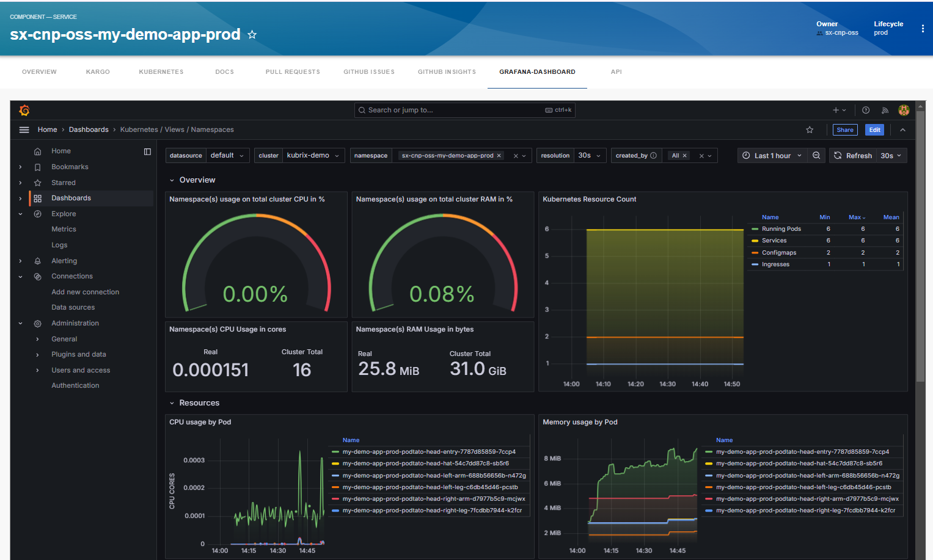
Task: Click the sx-cnp-oss owner link
Action: (841, 33)
